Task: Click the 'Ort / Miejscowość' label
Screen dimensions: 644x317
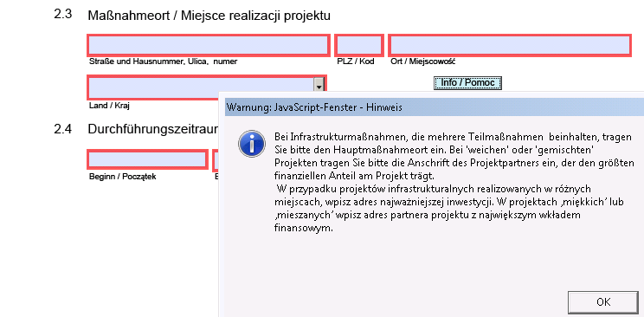Action: tap(422, 61)
